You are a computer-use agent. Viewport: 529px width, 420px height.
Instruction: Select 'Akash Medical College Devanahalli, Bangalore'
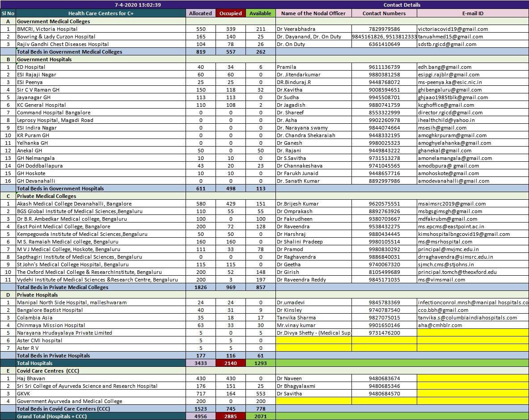coord(101,204)
